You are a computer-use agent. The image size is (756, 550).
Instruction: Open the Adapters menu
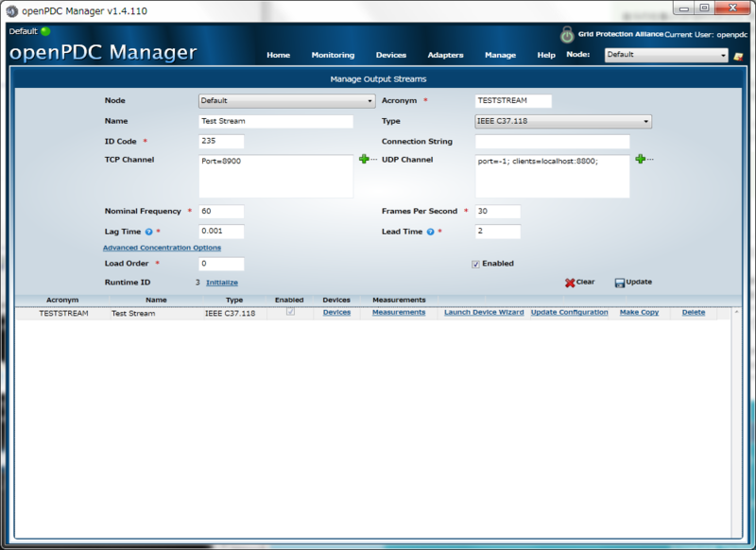(445, 55)
